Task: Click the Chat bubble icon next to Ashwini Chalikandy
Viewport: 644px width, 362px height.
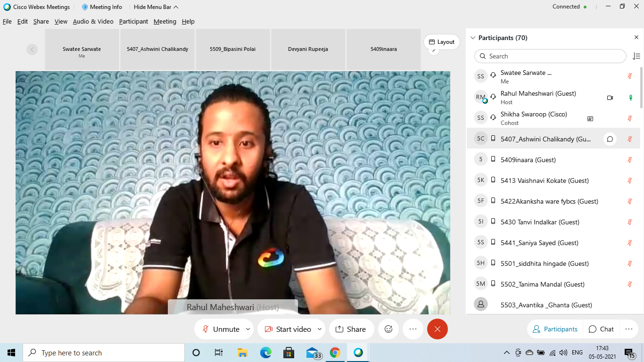Action: (610, 139)
